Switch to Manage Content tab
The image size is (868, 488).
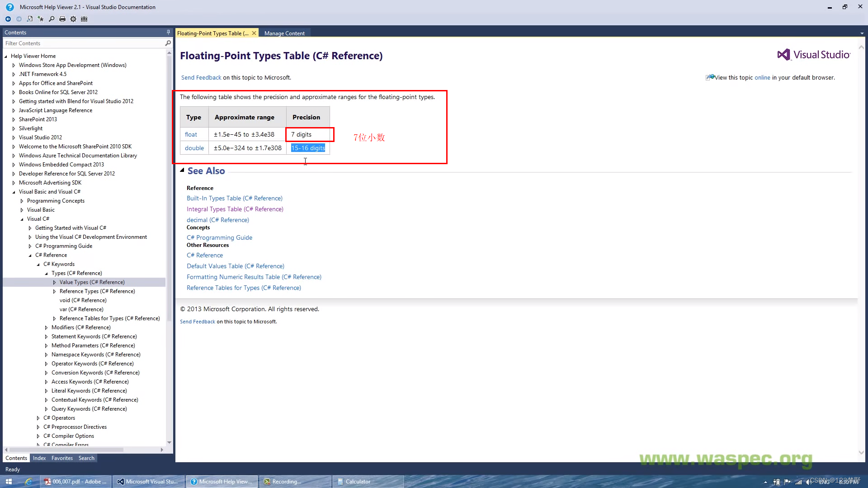click(x=284, y=33)
